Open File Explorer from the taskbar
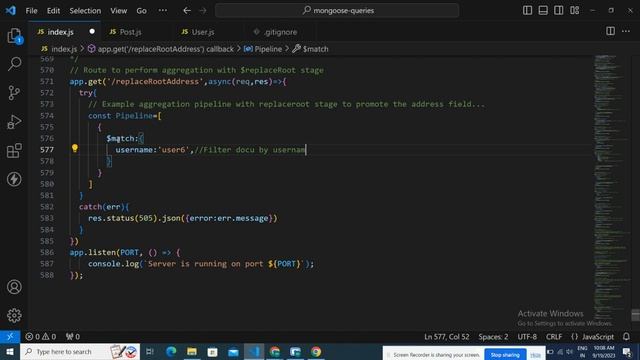Screen dimensions: 640x360 click(192, 351)
